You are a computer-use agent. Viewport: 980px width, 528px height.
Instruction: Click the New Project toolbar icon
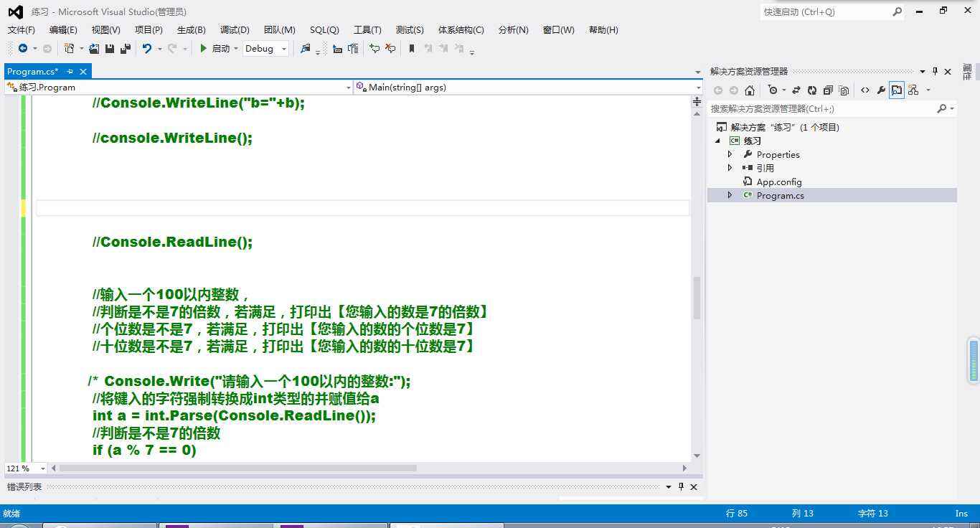(x=69, y=48)
